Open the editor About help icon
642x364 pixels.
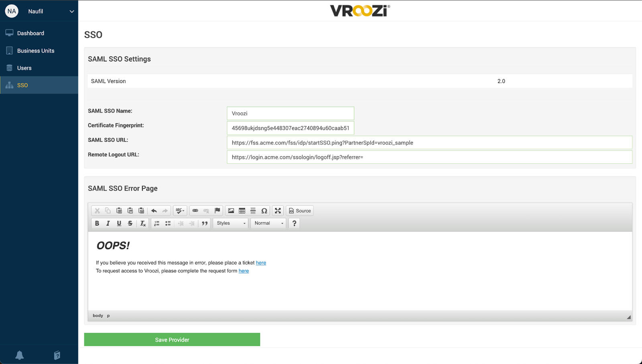[x=295, y=224]
